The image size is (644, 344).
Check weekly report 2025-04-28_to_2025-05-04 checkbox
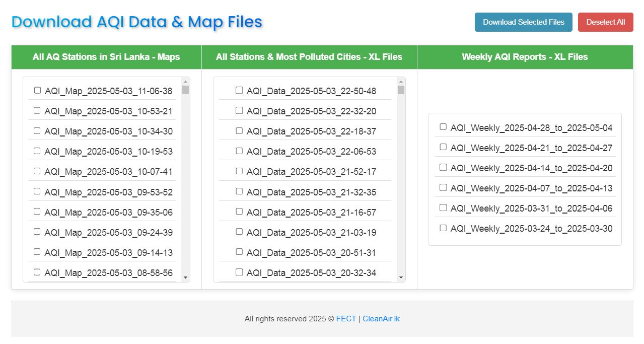[x=443, y=127]
